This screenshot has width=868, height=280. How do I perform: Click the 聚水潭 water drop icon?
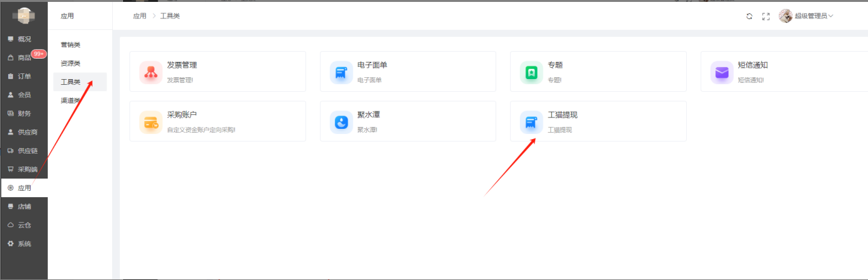[x=341, y=122]
